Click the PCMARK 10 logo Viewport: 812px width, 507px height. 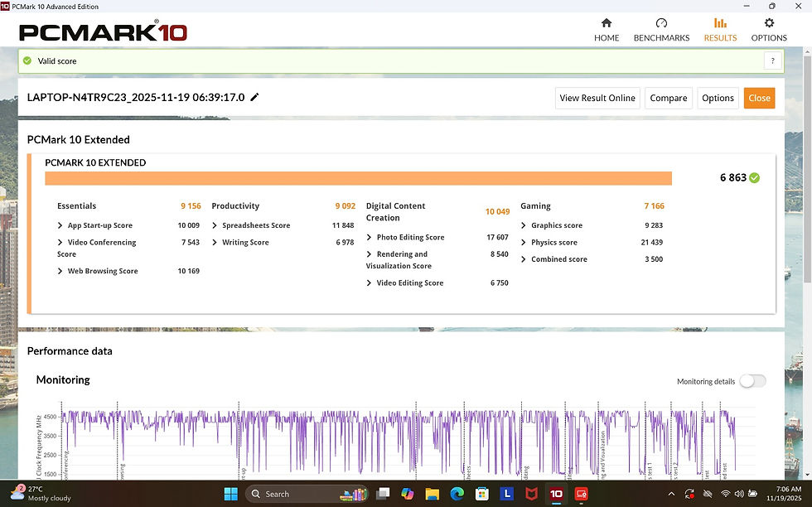tap(103, 31)
